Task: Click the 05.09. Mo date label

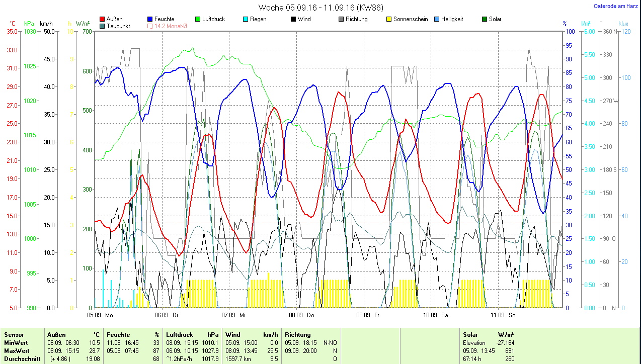Action: (x=100, y=315)
